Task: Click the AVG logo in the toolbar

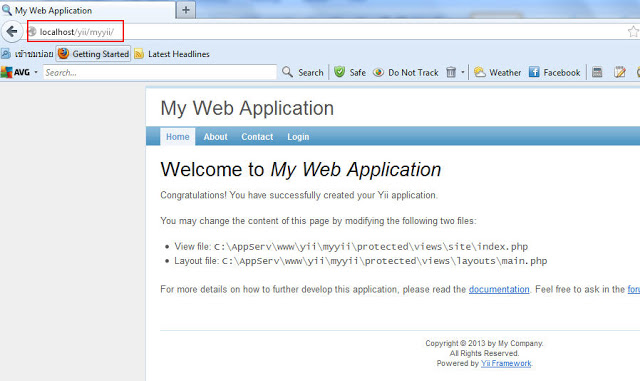Action: point(16,73)
